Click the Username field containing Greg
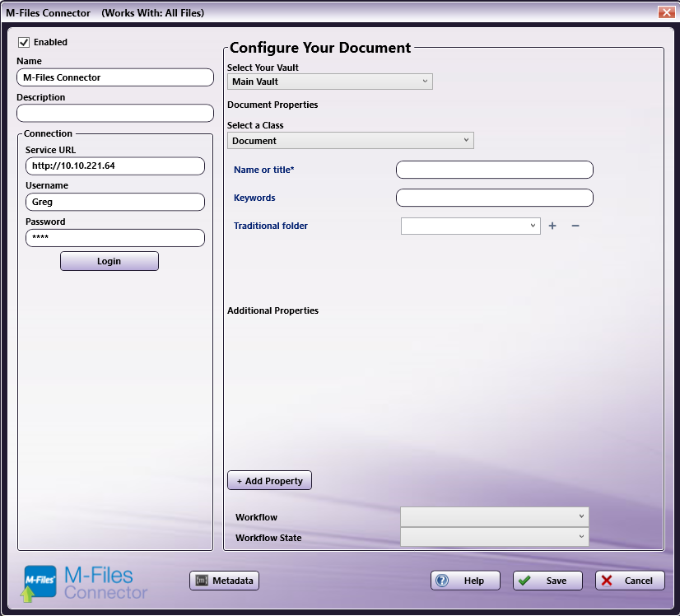This screenshot has height=616, width=680. click(x=115, y=202)
